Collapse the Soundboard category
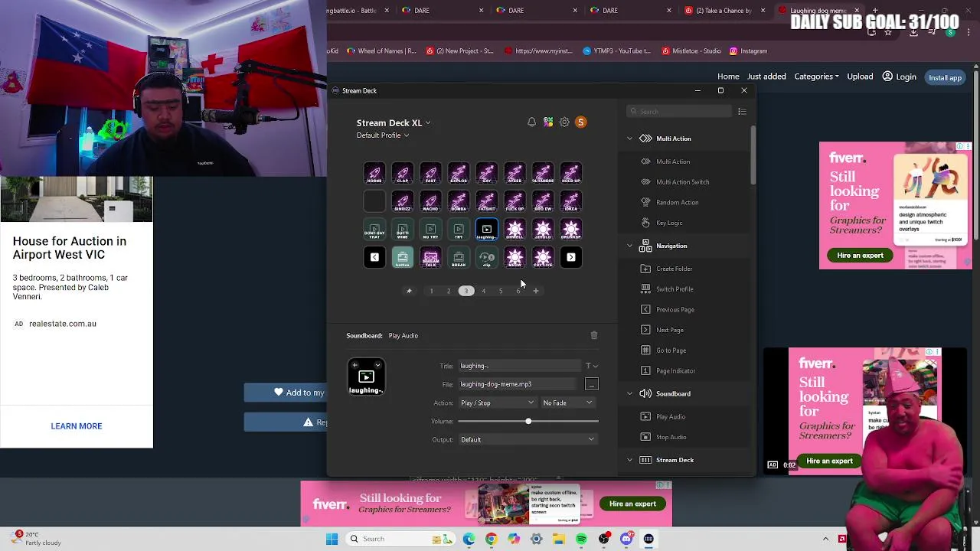This screenshot has width=980, height=551. [630, 393]
